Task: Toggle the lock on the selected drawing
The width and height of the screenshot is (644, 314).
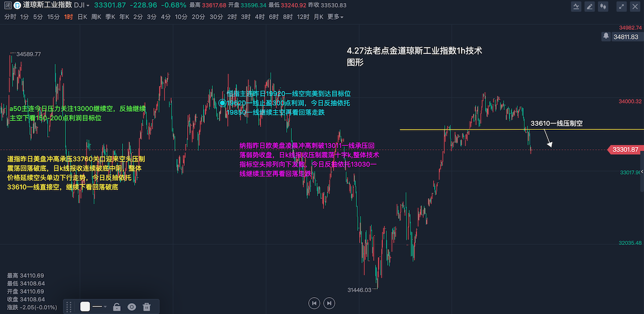Action: pyautogui.click(x=117, y=307)
